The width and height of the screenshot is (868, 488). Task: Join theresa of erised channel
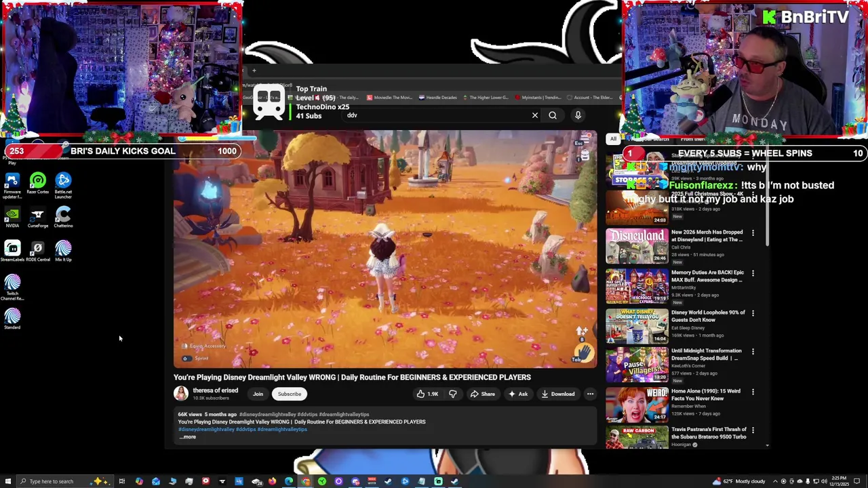click(x=258, y=394)
